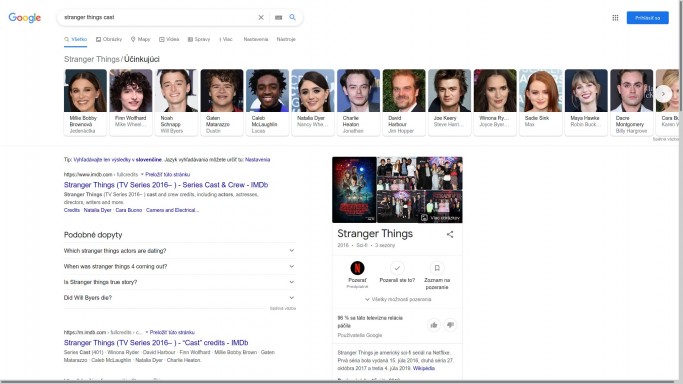Screen dimensions: 683x384
Task: Open Nástroje search tools
Action: point(286,39)
